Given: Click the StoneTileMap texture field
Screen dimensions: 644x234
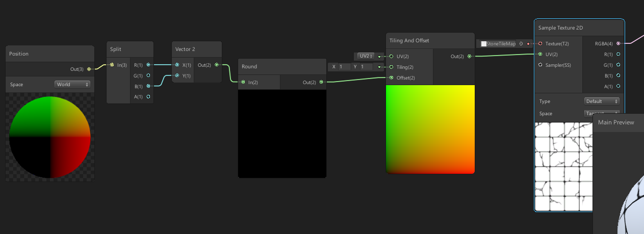Looking at the screenshot, I should click(x=498, y=44).
